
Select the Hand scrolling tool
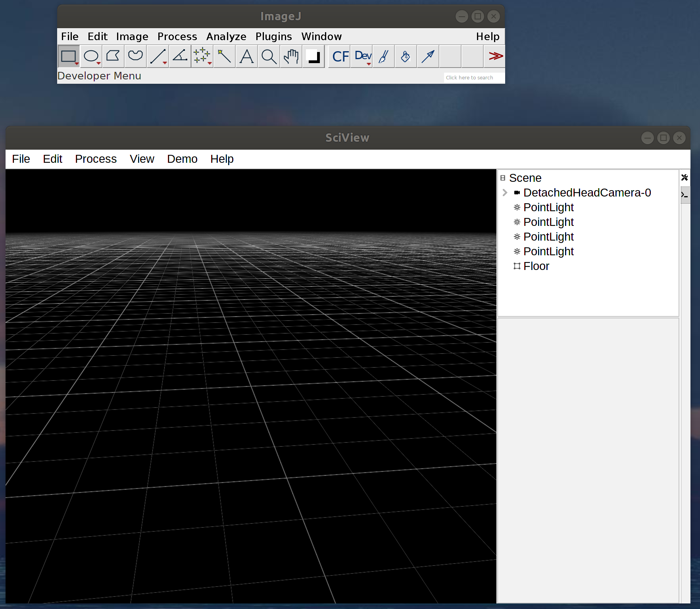tap(291, 56)
